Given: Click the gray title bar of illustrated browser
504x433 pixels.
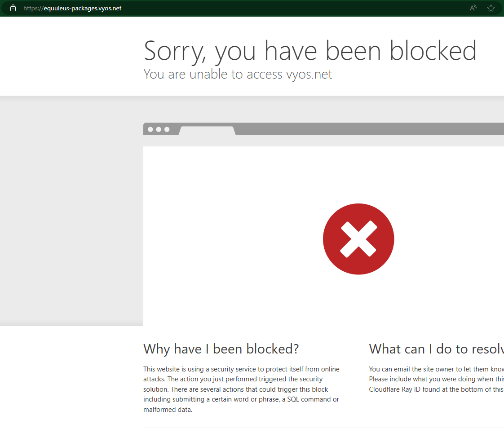Looking at the screenshot, I should 359,129.
